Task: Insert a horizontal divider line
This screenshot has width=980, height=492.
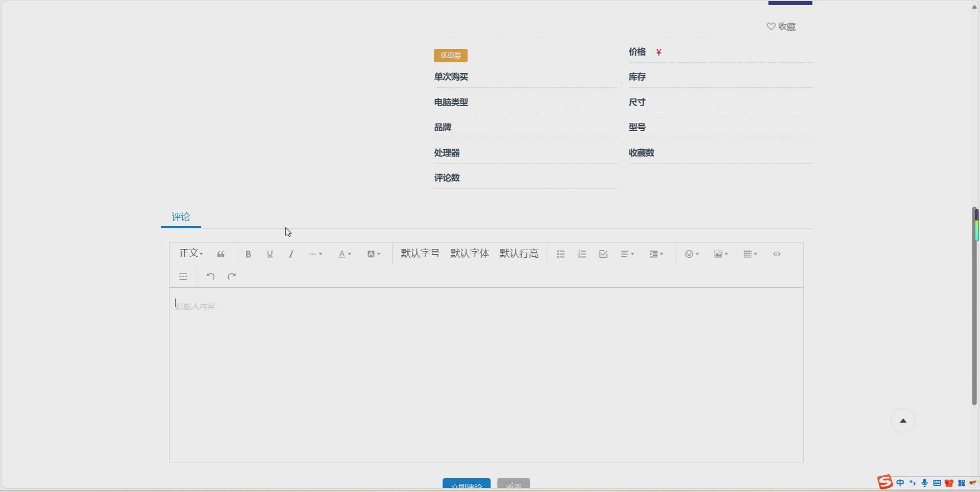Action: pyautogui.click(x=183, y=277)
